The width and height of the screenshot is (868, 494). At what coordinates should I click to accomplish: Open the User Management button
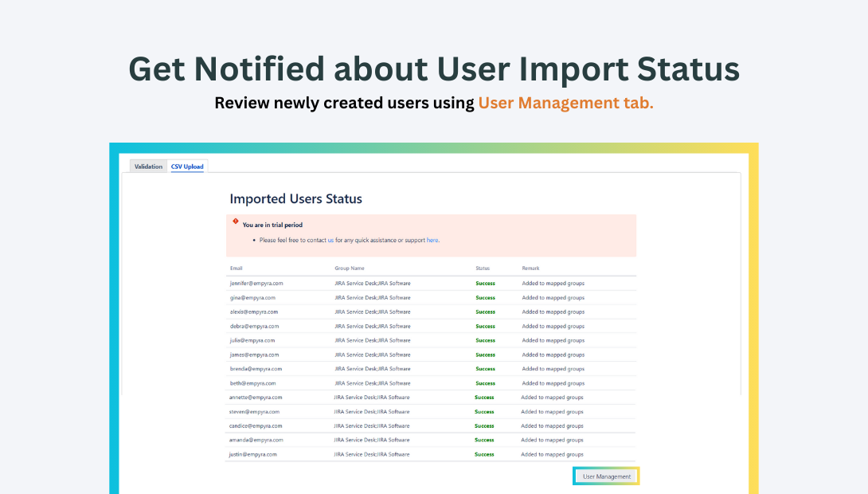pyautogui.click(x=606, y=476)
